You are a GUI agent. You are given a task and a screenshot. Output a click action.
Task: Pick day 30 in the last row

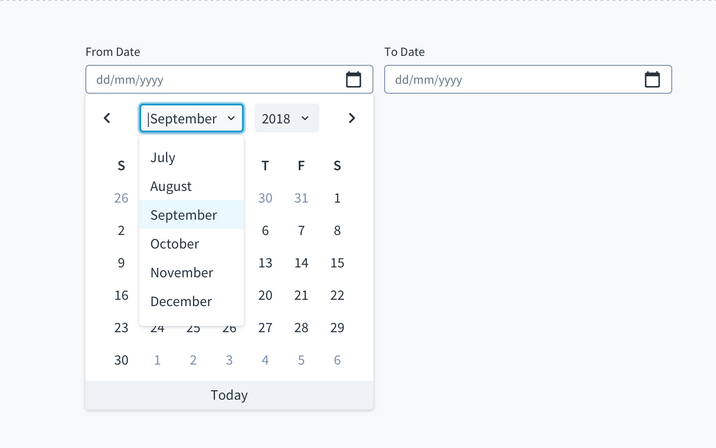[x=121, y=360]
